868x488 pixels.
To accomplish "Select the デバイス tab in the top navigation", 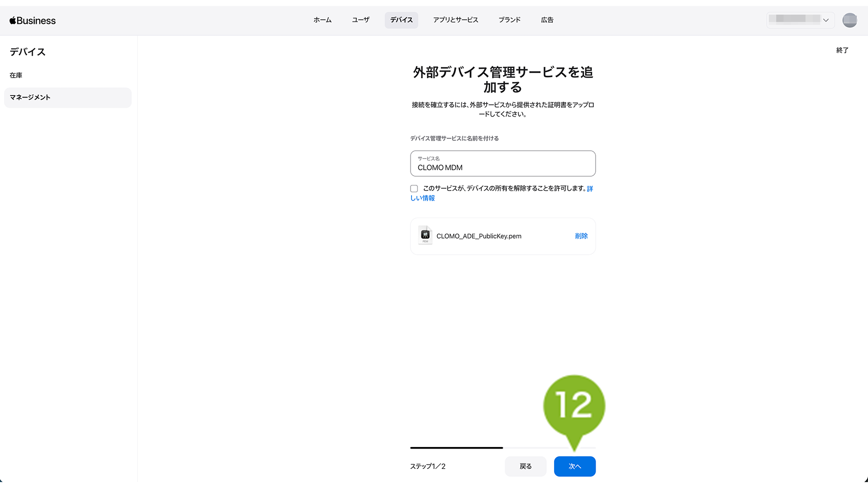I will [401, 20].
